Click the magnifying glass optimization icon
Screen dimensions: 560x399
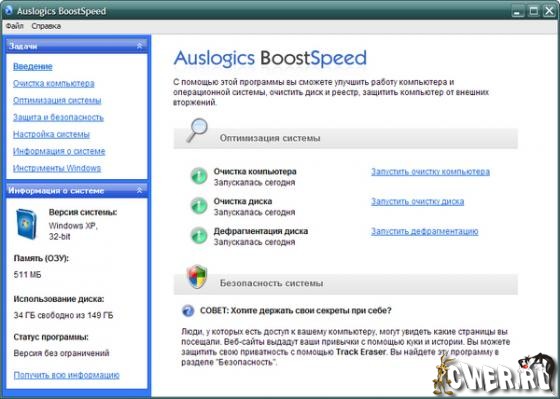tap(197, 130)
